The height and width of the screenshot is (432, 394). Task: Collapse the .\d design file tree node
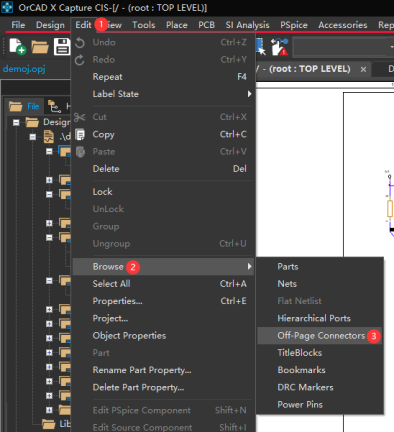point(32,137)
